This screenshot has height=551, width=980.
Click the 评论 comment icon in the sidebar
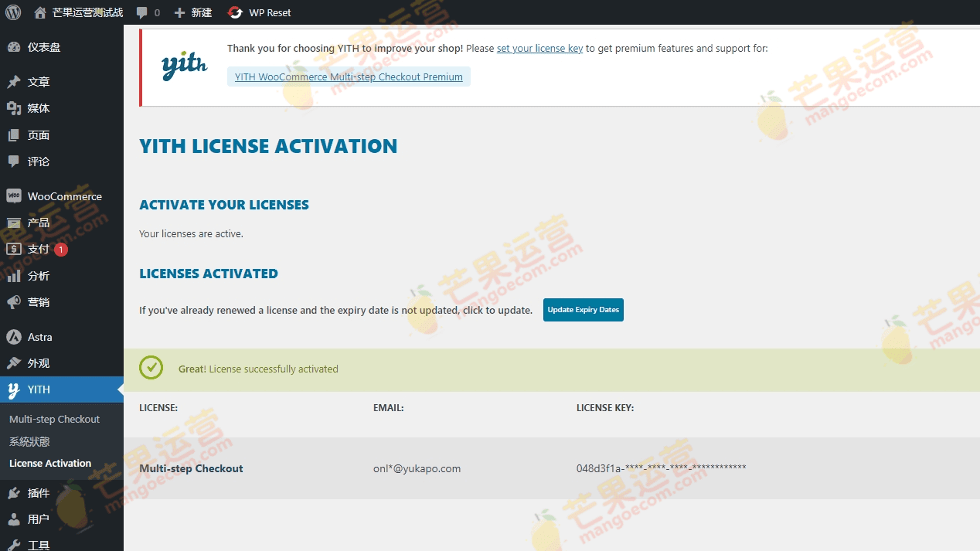coord(14,162)
